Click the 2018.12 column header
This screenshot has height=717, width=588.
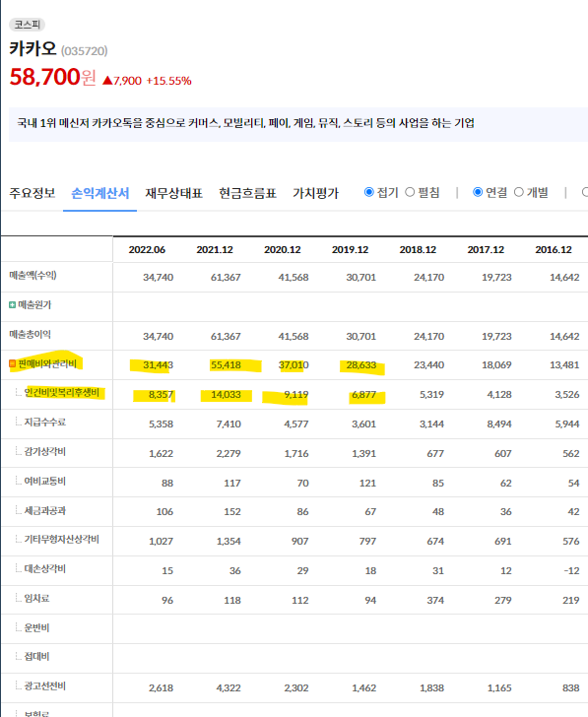point(418,250)
